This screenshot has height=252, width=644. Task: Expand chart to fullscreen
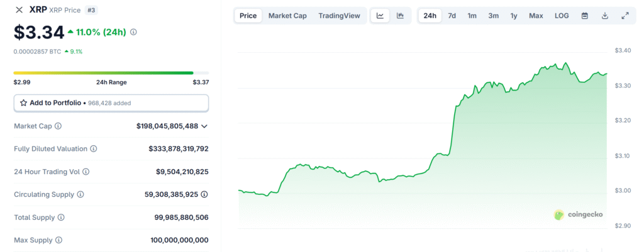pyautogui.click(x=625, y=16)
